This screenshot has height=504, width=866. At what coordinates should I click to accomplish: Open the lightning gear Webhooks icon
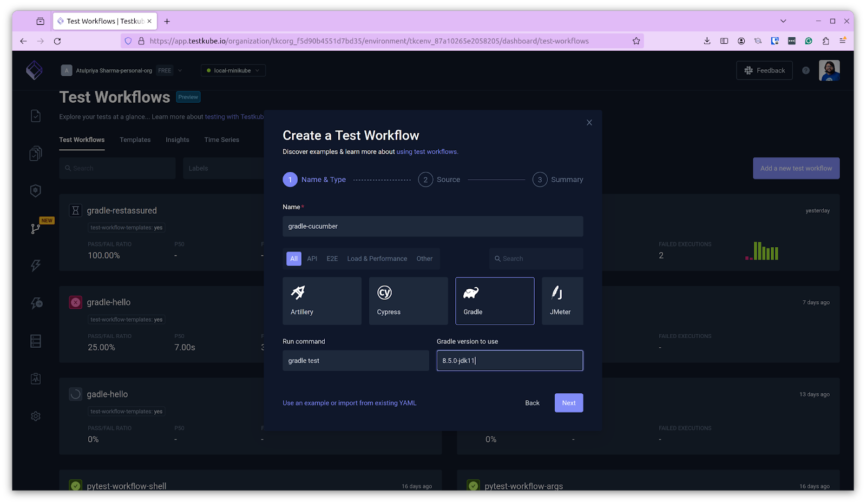(x=36, y=303)
